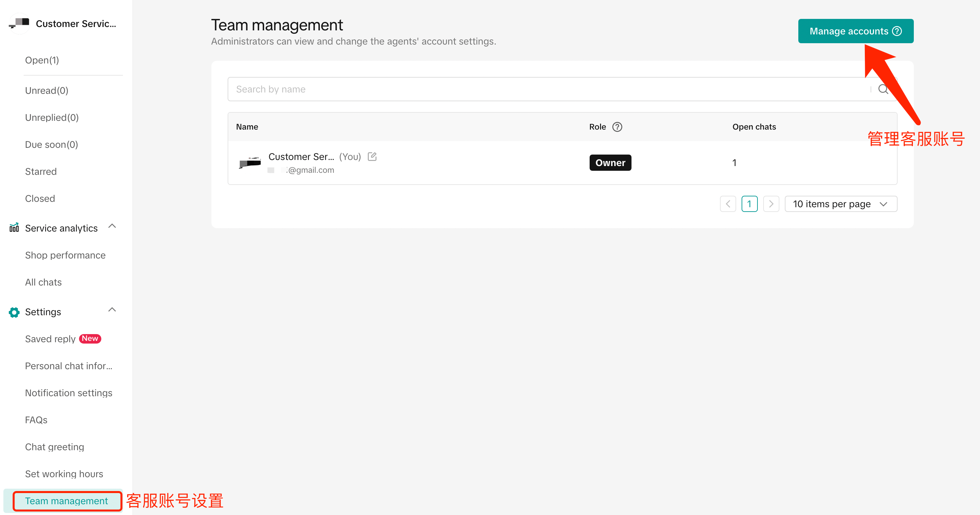The height and width of the screenshot is (515, 980).
Task: Click the Settings gear icon
Action: (14, 312)
